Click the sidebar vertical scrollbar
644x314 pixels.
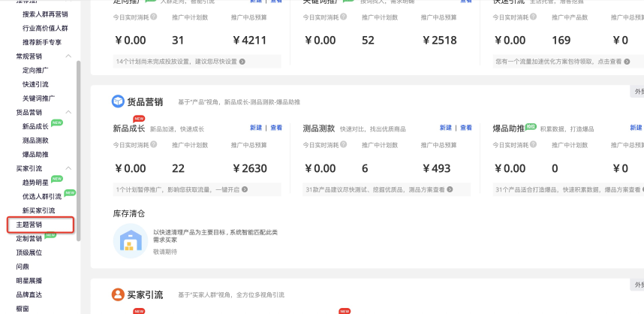pos(78,150)
